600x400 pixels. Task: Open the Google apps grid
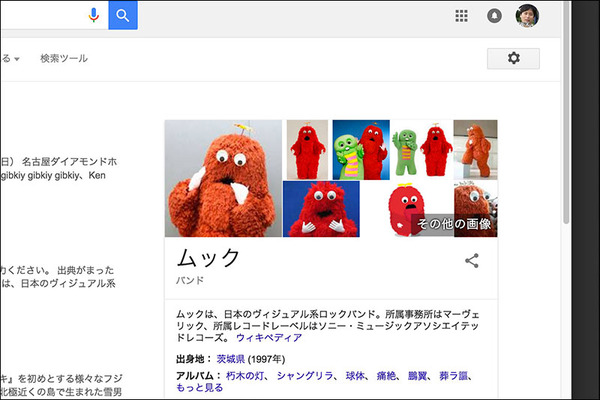click(x=461, y=16)
